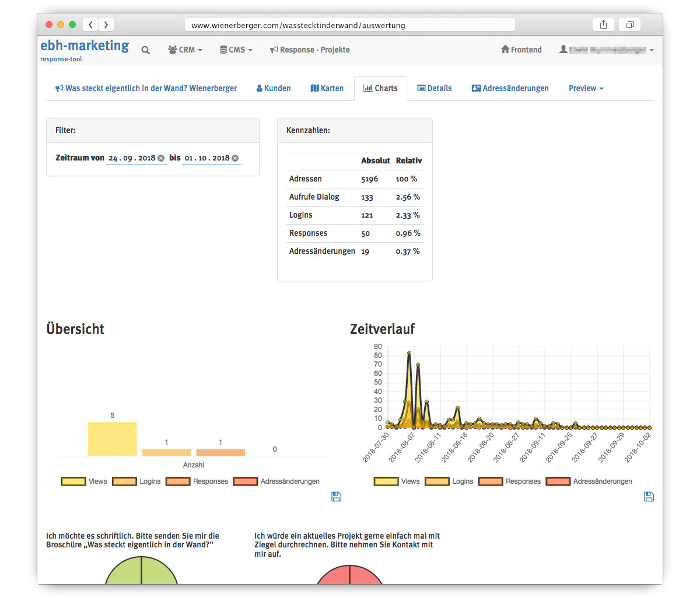Click the CRM people icon
The height and width of the screenshot is (611, 700).
173,50
